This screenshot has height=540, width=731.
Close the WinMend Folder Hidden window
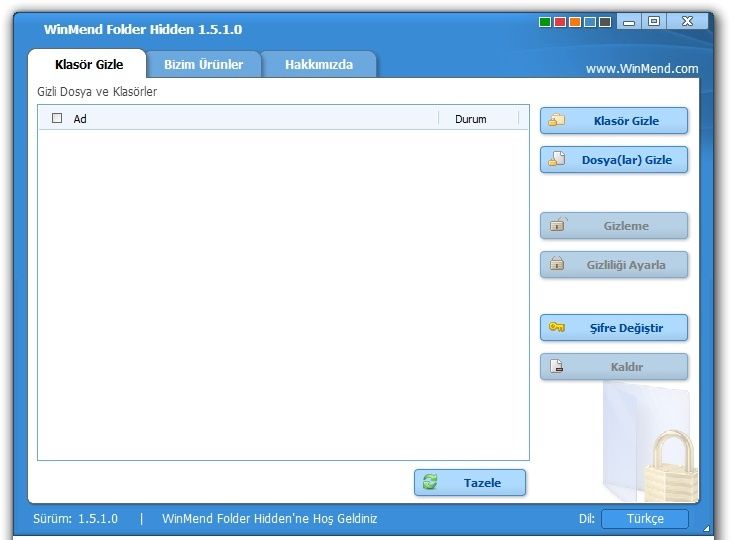687,21
